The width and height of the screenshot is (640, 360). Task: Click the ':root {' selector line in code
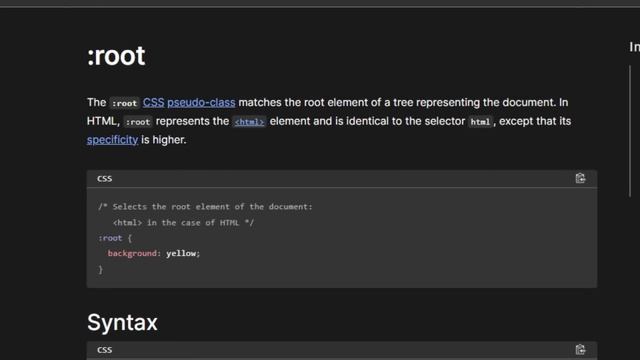pyautogui.click(x=115, y=238)
